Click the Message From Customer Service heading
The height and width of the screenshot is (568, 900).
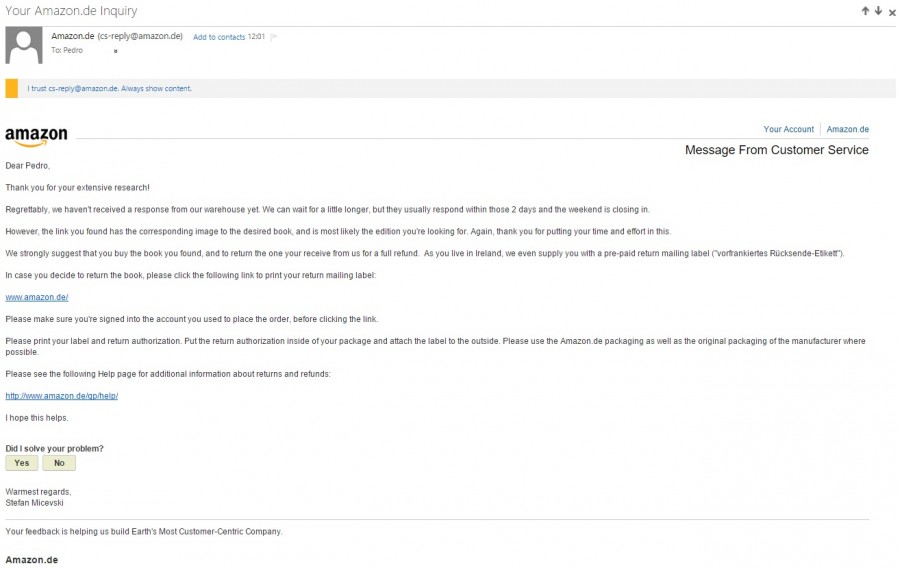click(776, 150)
